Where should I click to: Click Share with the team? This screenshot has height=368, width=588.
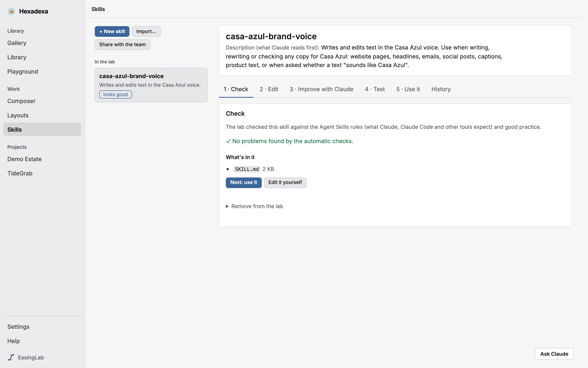tap(122, 44)
